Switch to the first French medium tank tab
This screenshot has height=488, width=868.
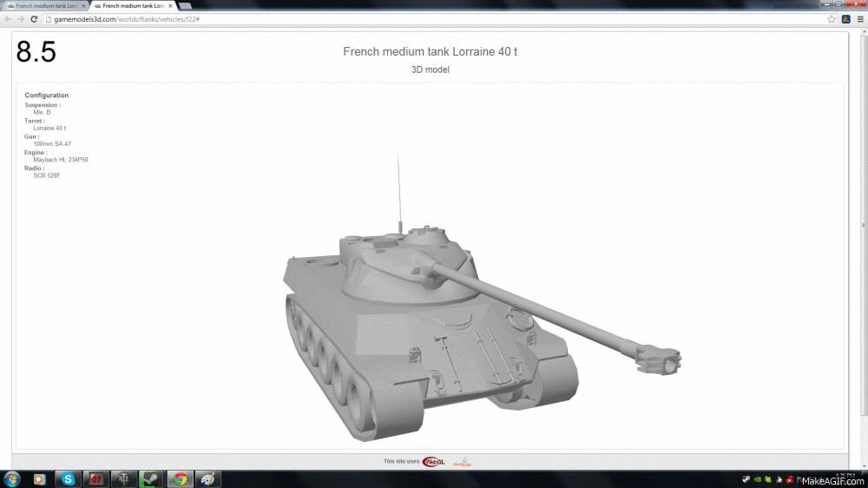(x=43, y=5)
